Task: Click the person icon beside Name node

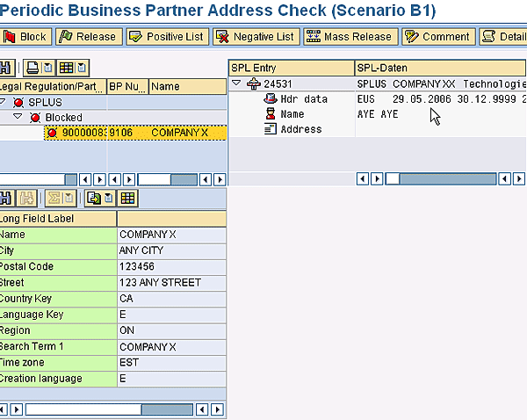Action: click(x=271, y=113)
